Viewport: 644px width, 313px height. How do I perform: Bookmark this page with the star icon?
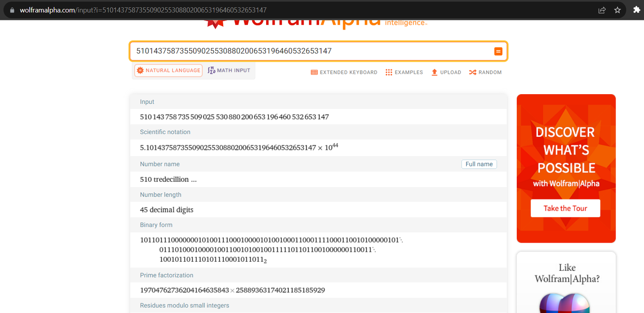[x=617, y=10]
